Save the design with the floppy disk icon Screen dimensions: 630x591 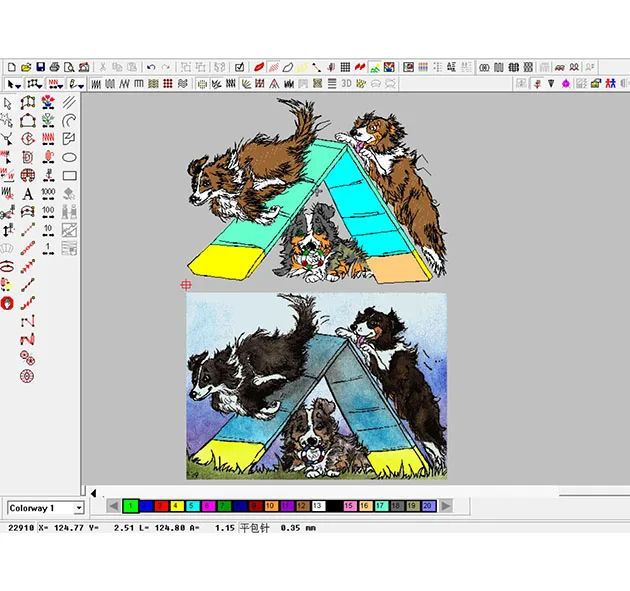(41, 67)
